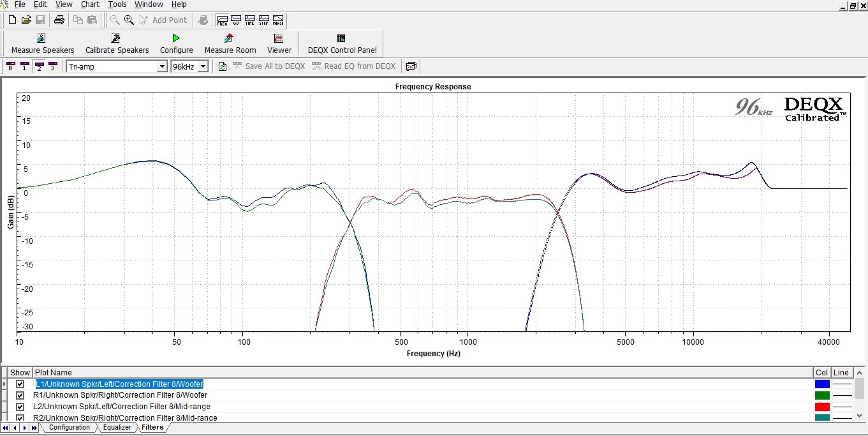The image size is (868, 436).
Task: Click the Add Point tool
Action: pos(163,20)
